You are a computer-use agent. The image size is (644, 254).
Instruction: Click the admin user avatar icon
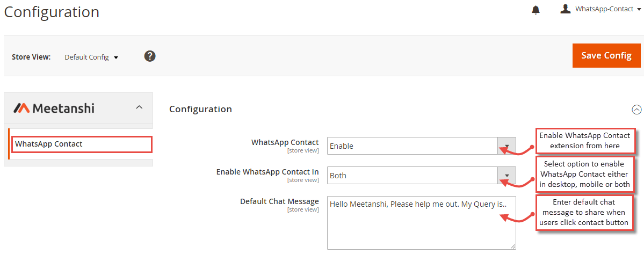[566, 9]
